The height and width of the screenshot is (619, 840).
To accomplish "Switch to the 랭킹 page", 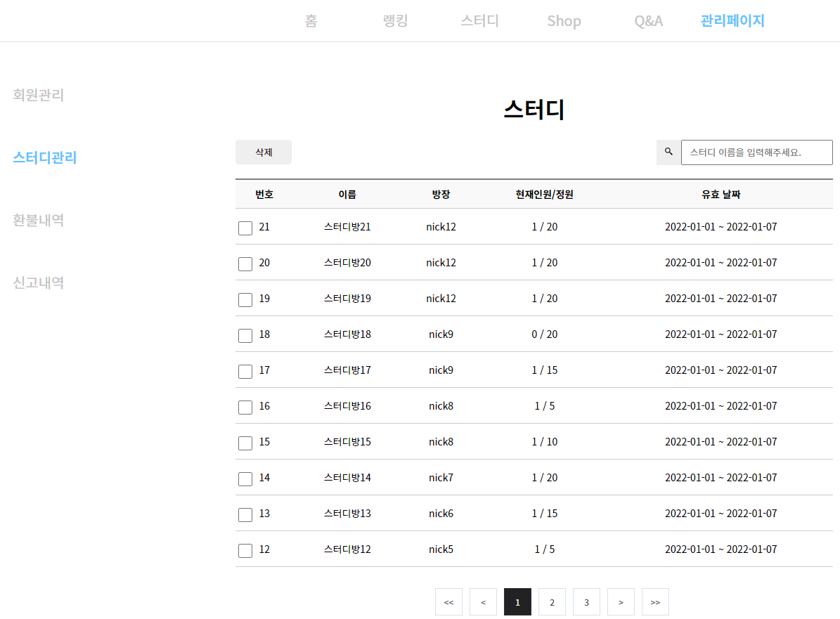I will [x=394, y=20].
